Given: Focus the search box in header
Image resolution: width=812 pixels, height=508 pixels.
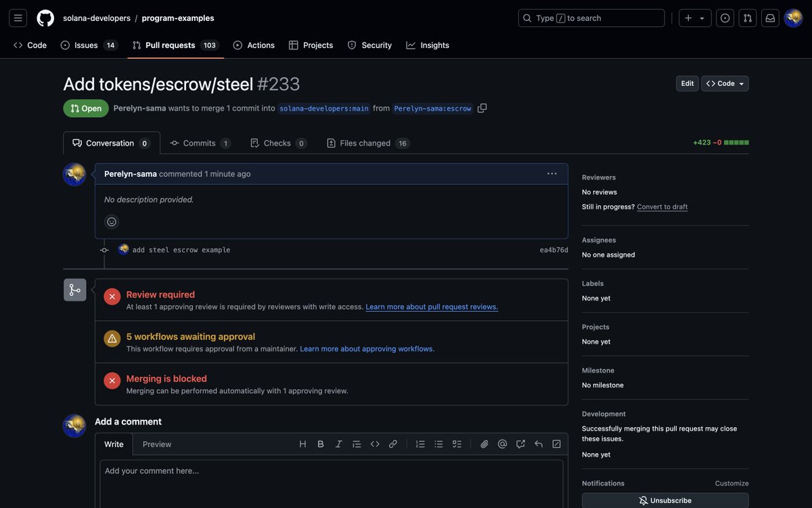Looking at the screenshot, I should 591,18.
